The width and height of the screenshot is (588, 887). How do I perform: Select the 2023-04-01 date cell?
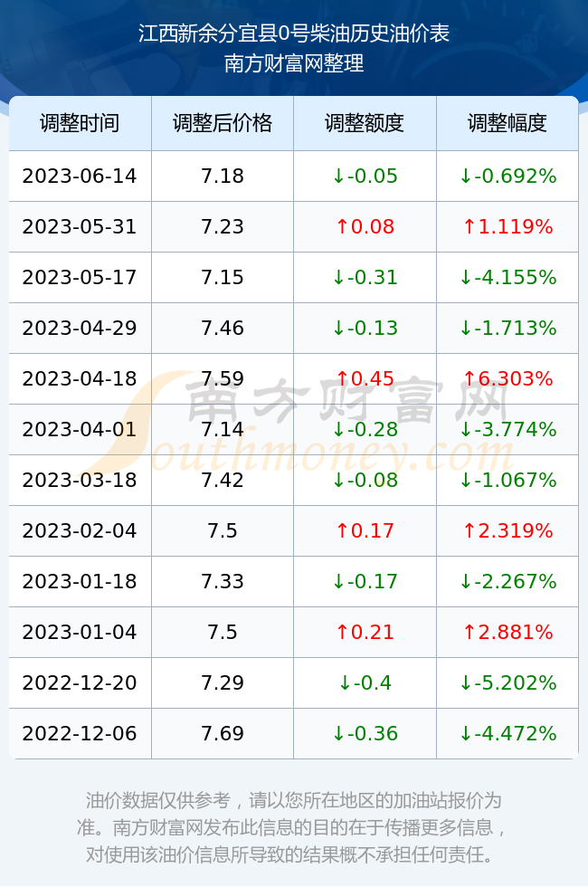coord(80,429)
